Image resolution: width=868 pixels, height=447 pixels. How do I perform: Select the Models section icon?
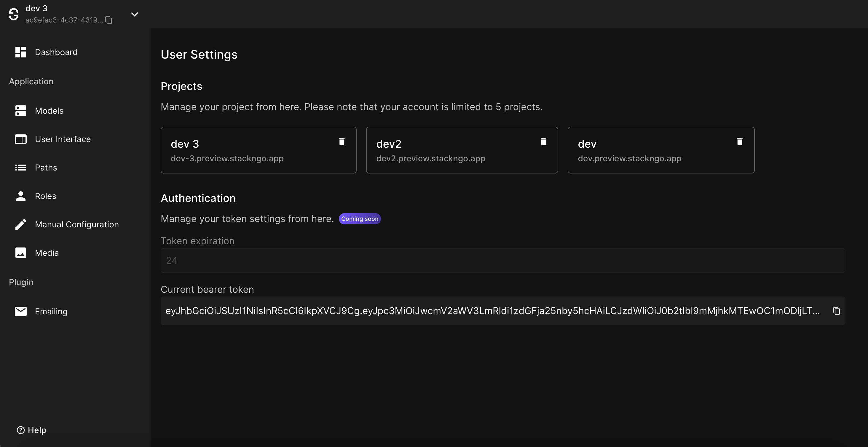coord(20,110)
